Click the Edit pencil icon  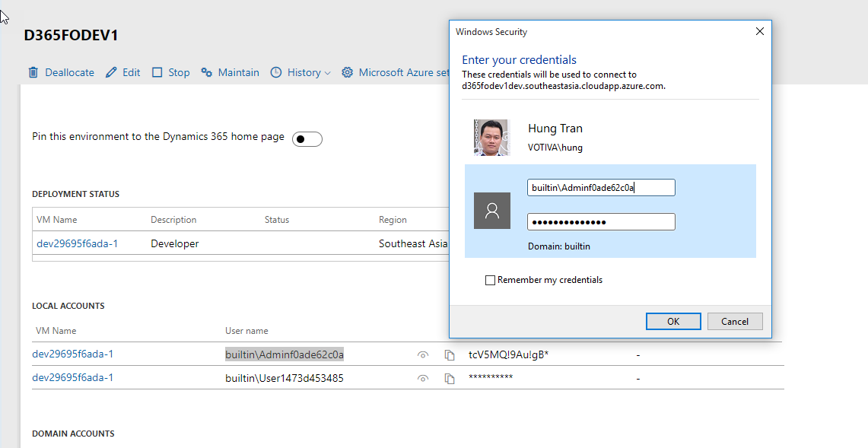coord(111,72)
